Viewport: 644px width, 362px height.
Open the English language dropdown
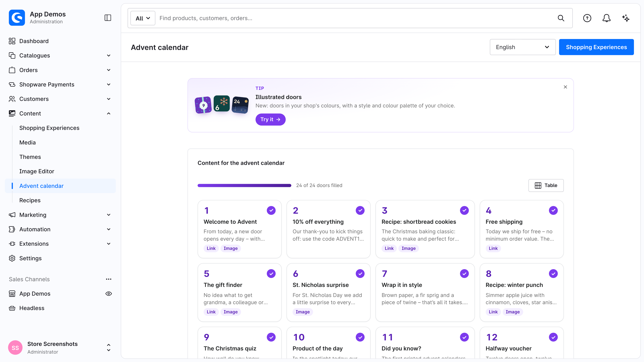(523, 47)
